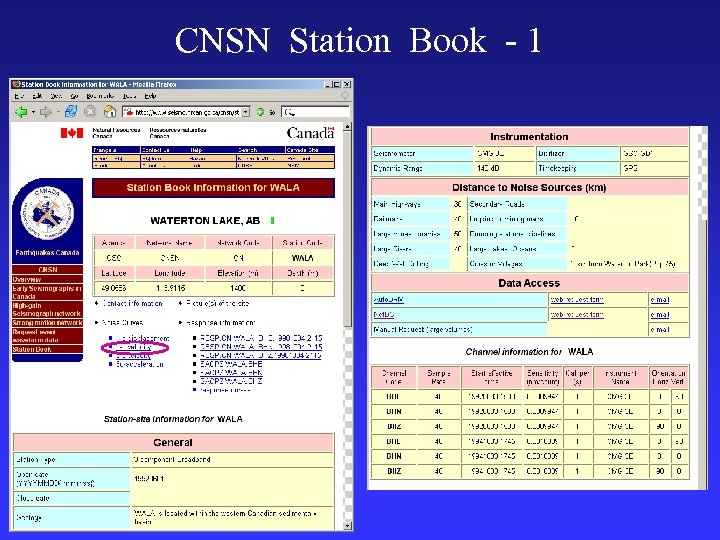The height and width of the screenshot is (540, 720).
Task: Click the green Back arrow in Firefox
Action: point(21,112)
